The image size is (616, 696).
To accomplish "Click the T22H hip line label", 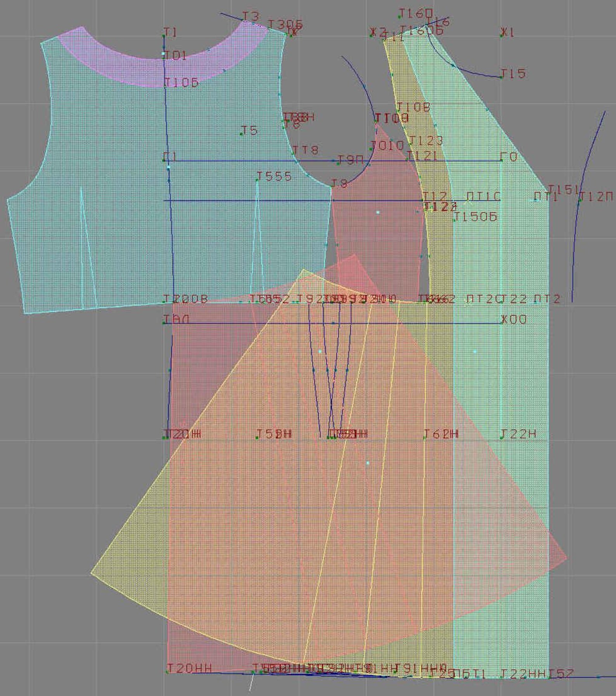I will click(519, 434).
